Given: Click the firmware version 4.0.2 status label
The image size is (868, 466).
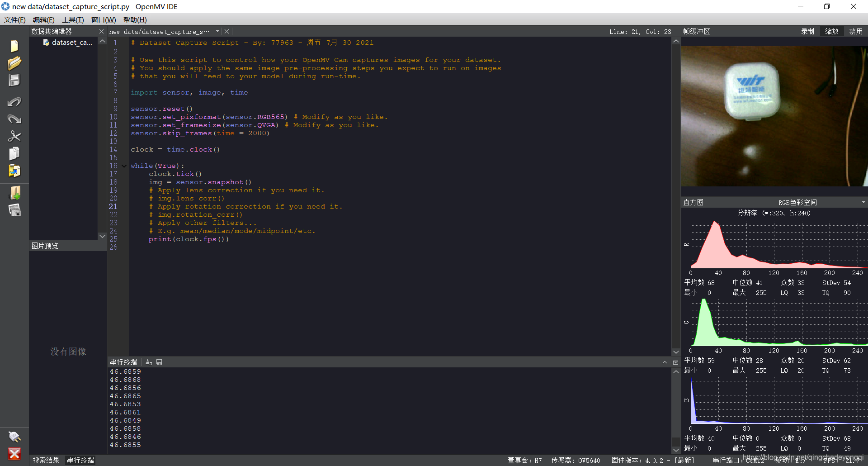Looking at the screenshot, I should click(x=653, y=460).
